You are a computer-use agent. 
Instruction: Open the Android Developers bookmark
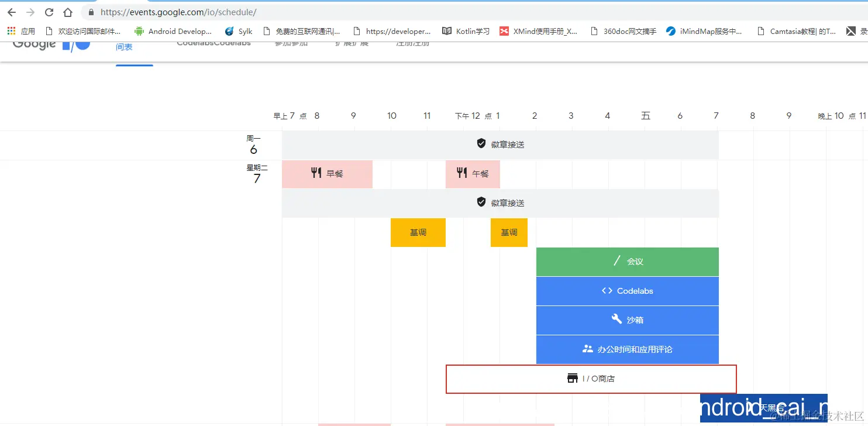(x=173, y=31)
